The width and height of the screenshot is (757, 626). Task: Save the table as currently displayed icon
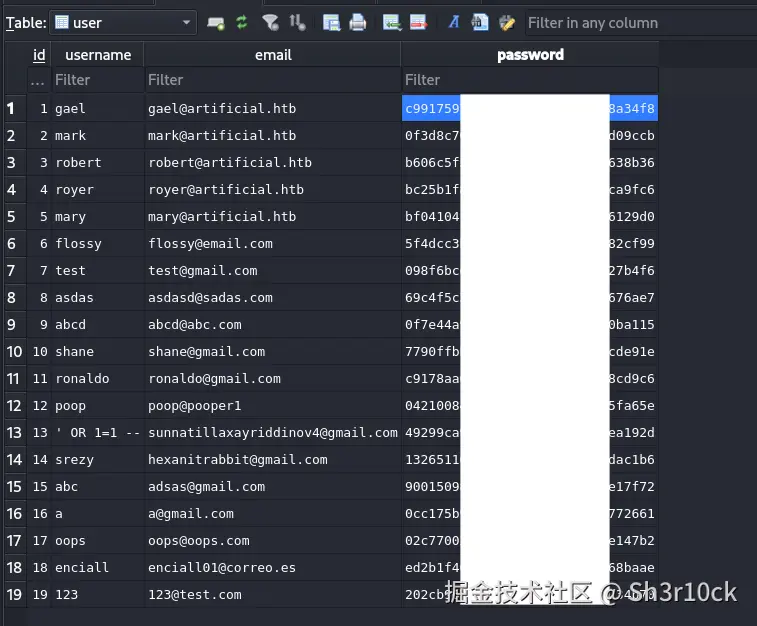[331, 22]
